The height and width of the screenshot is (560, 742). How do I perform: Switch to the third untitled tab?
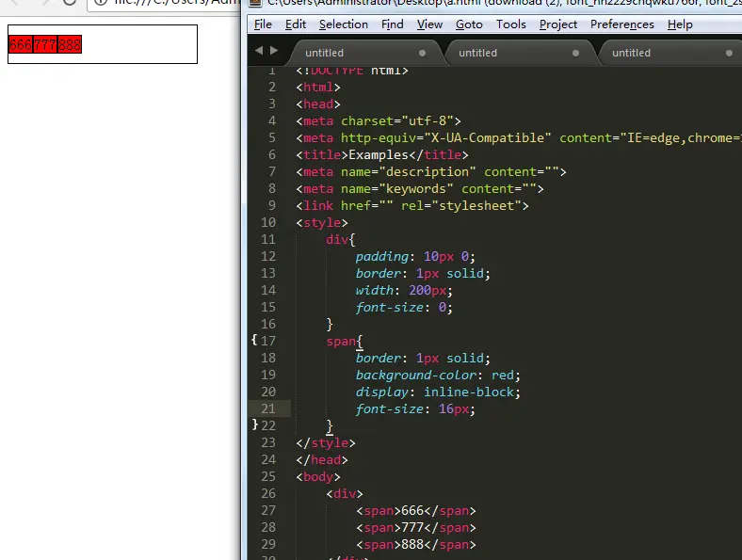coord(671,53)
